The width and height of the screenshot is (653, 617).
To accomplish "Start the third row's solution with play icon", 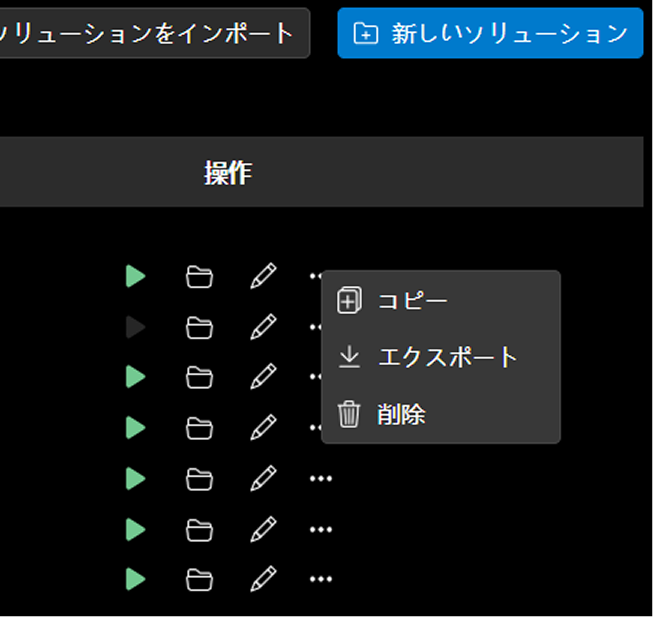I will point(136,377).
